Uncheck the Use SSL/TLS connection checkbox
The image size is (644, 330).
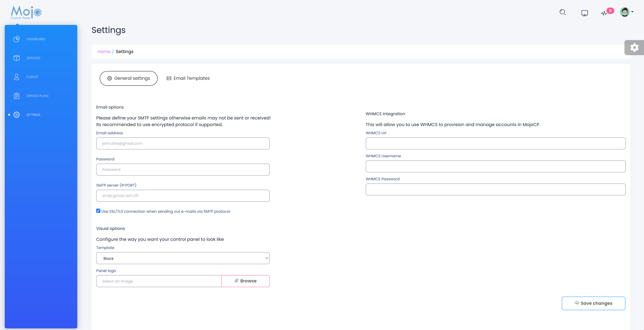(98, 211)
